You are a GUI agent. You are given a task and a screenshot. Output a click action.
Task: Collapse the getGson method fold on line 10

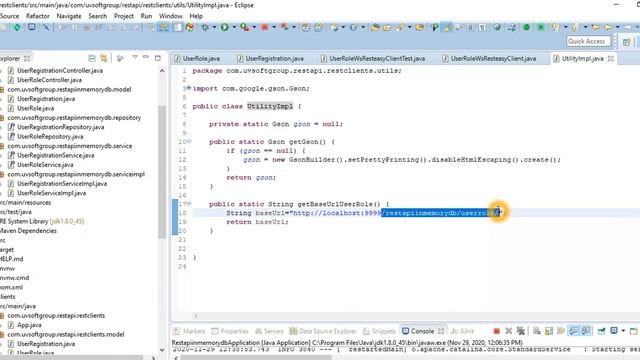(x=189, y=141)
